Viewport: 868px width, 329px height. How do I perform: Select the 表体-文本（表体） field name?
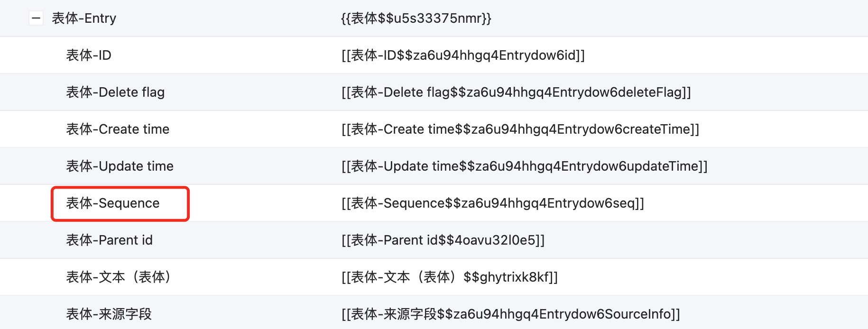(119, 277)
